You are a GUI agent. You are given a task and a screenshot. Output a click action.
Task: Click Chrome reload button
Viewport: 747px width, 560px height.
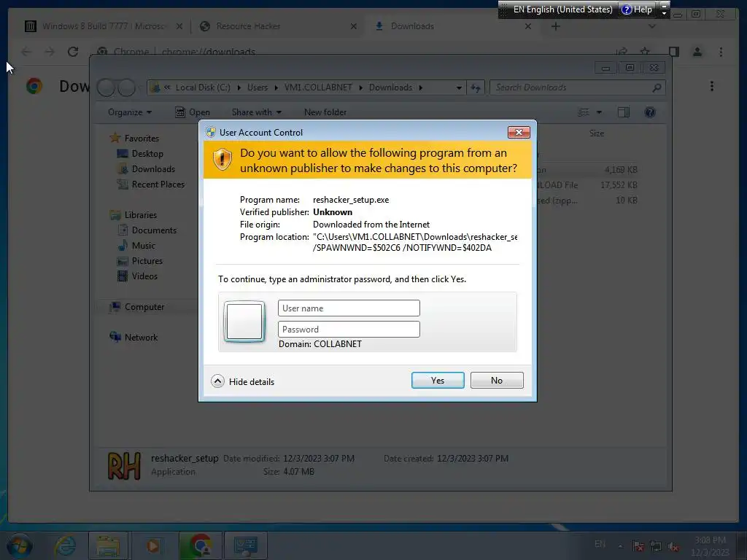coord(73,52)
